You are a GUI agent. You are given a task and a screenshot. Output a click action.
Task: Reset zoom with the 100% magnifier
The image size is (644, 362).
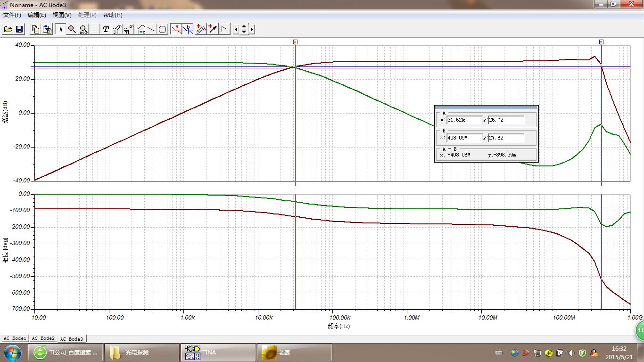tap(83, 29)
